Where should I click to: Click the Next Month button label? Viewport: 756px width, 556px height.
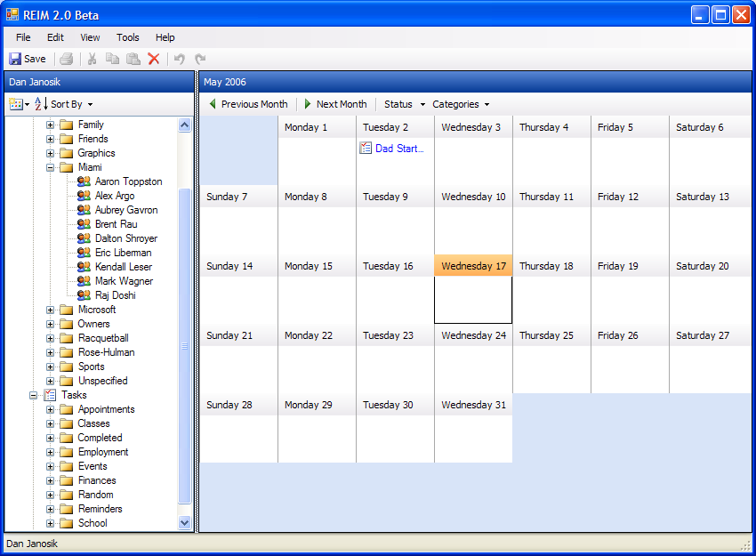[342, 104]
